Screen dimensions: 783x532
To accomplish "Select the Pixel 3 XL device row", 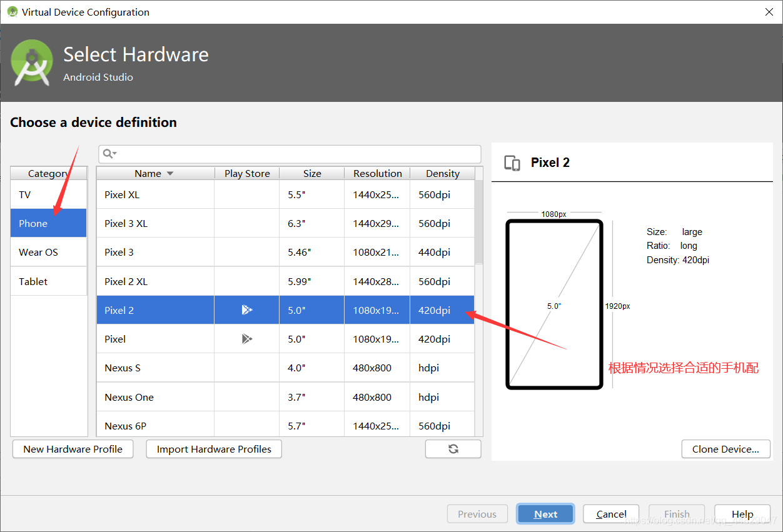I will coord(286,223).
